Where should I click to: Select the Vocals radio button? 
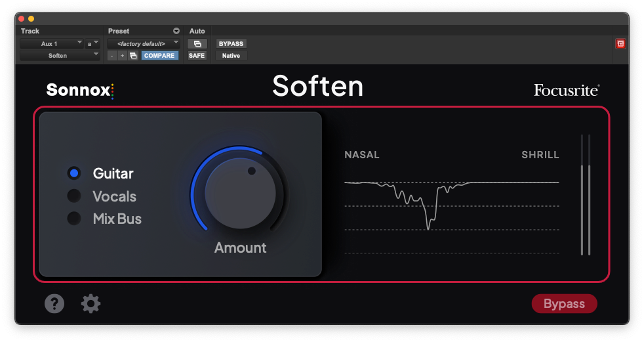(x=74, y=196)
